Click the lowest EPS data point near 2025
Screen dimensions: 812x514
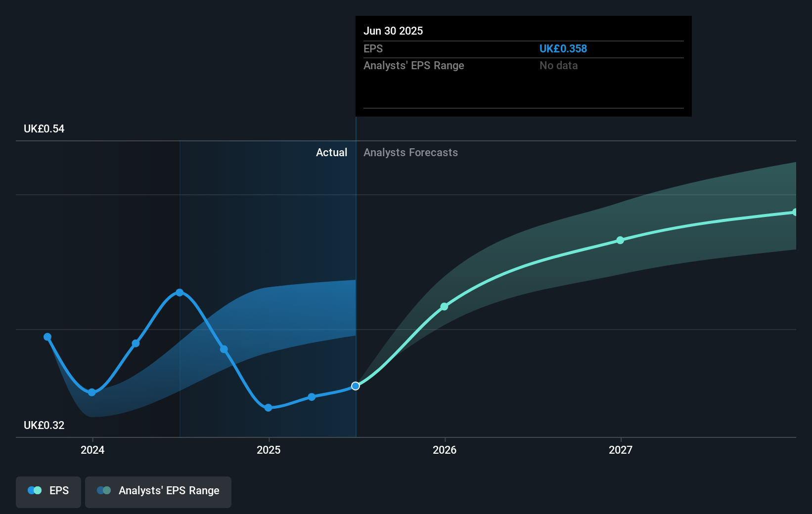point(268,408)
